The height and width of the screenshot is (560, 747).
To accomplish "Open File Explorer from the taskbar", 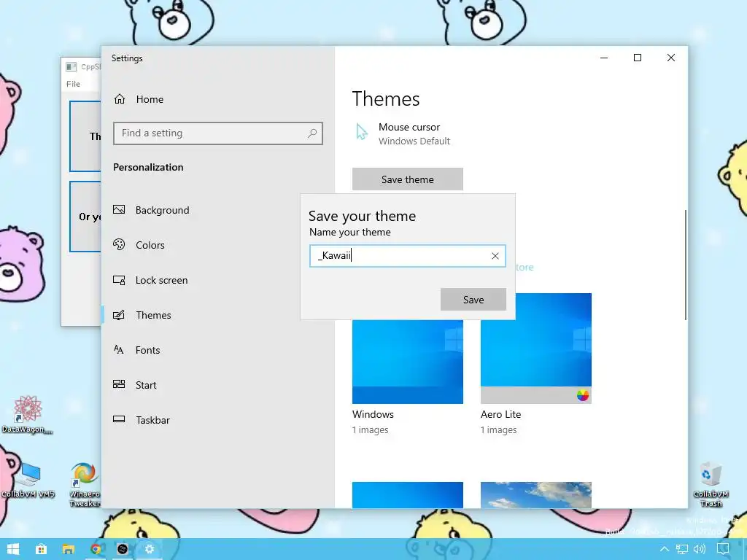I will [69, 549].
